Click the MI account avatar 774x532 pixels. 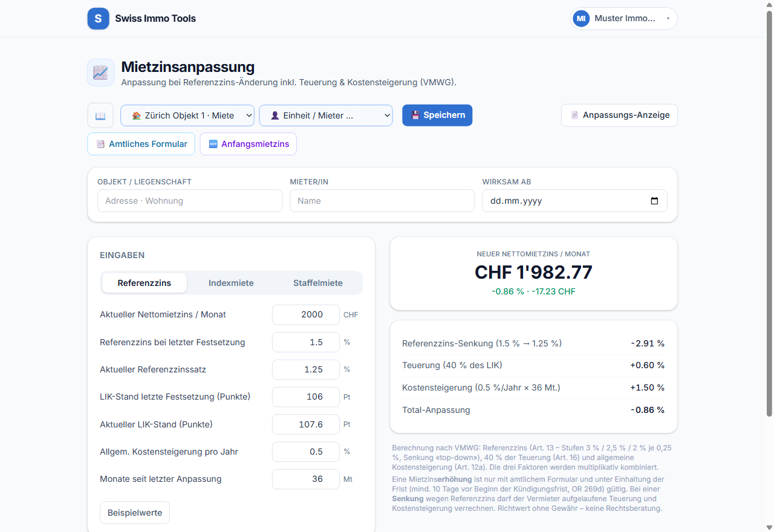pos(581,19)
